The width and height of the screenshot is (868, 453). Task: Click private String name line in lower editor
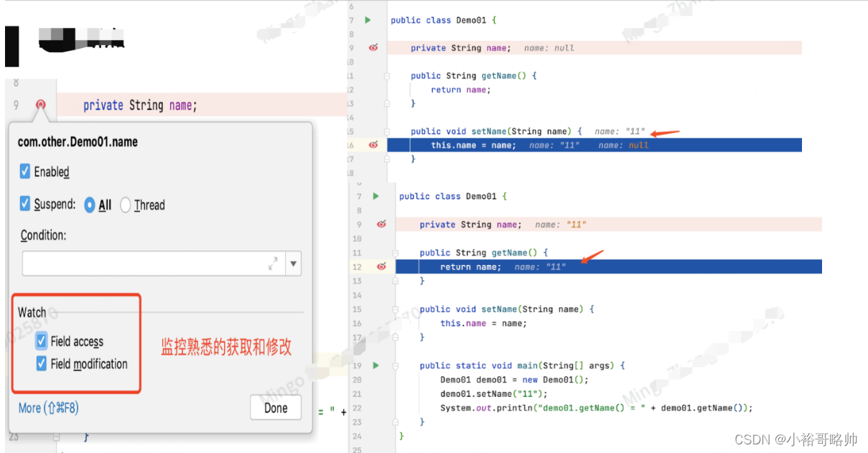coord(470,225)
